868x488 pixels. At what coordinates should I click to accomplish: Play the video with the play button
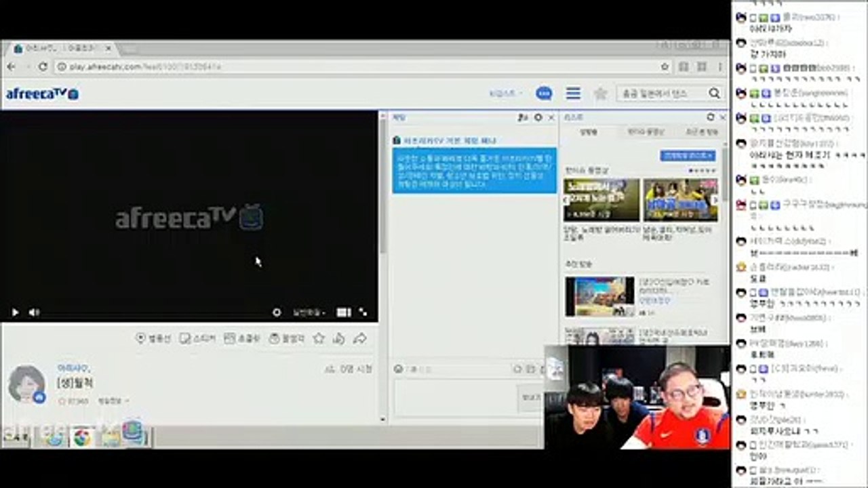click(15, 312)
